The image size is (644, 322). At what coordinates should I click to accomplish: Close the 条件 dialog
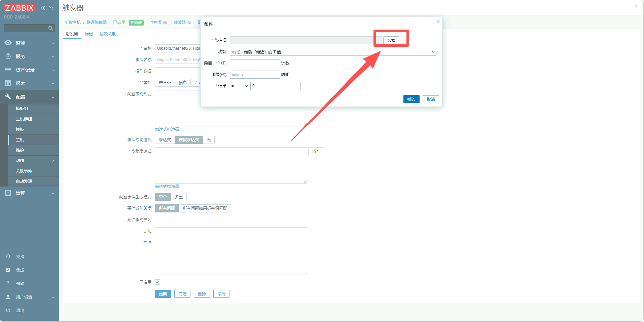coord(438,22)
